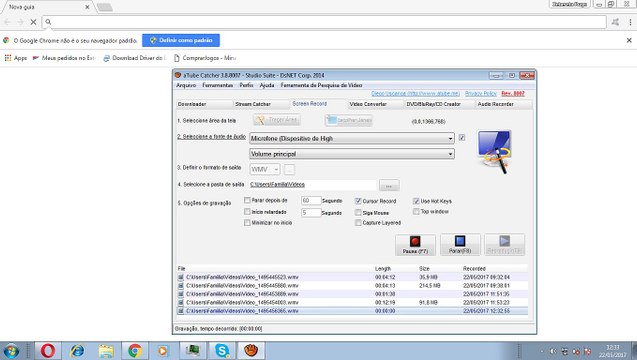Screen dimensions: 637x360
Task: Uncheck Cursor Record option
Action: (x=358, y=201)
